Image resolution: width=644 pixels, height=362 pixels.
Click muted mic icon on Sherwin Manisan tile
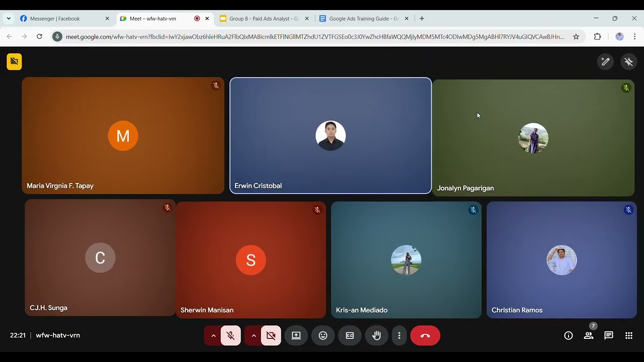click(x=317, y=210)
